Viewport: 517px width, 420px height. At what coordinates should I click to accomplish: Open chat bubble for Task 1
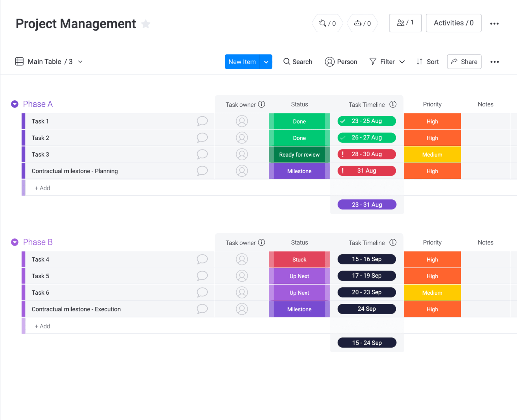(202, 121)
